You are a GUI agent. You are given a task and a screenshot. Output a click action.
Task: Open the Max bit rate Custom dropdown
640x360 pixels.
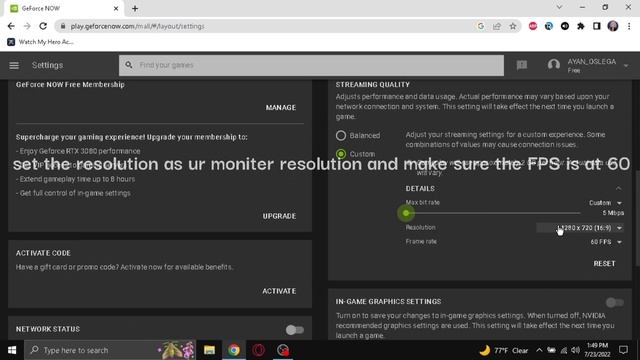(605, 203)
